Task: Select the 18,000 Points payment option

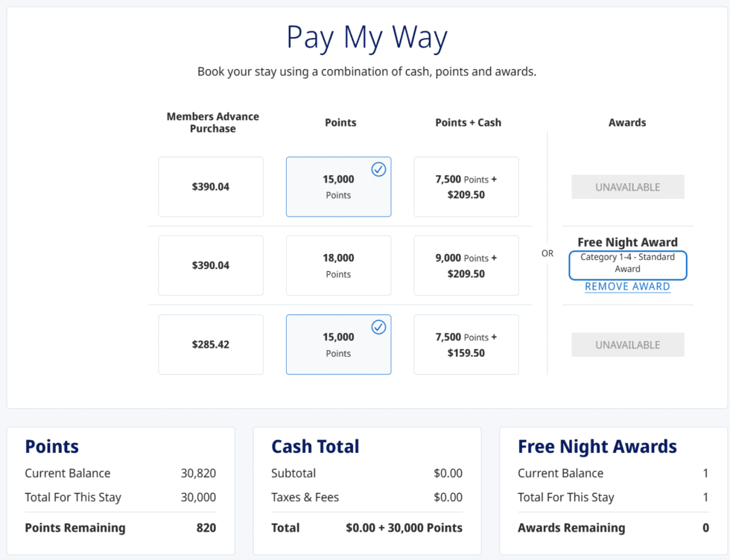Action: pyautogui.click(x=338, y=265)
